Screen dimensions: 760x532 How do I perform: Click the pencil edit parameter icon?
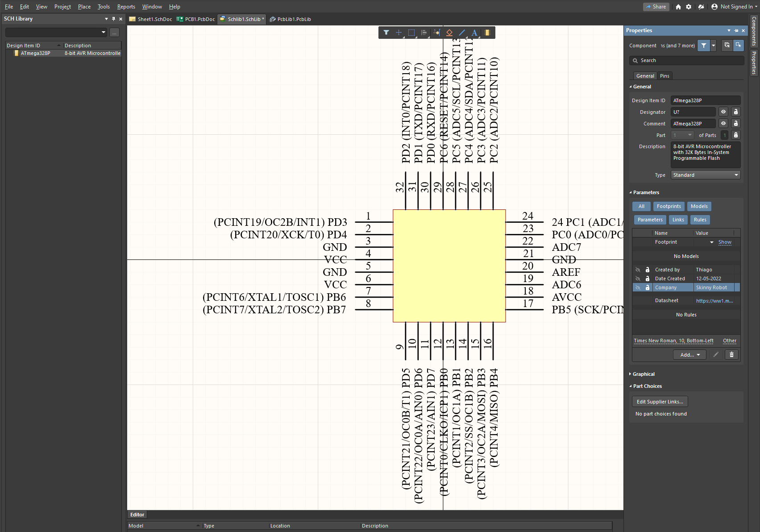pos(716,355)
